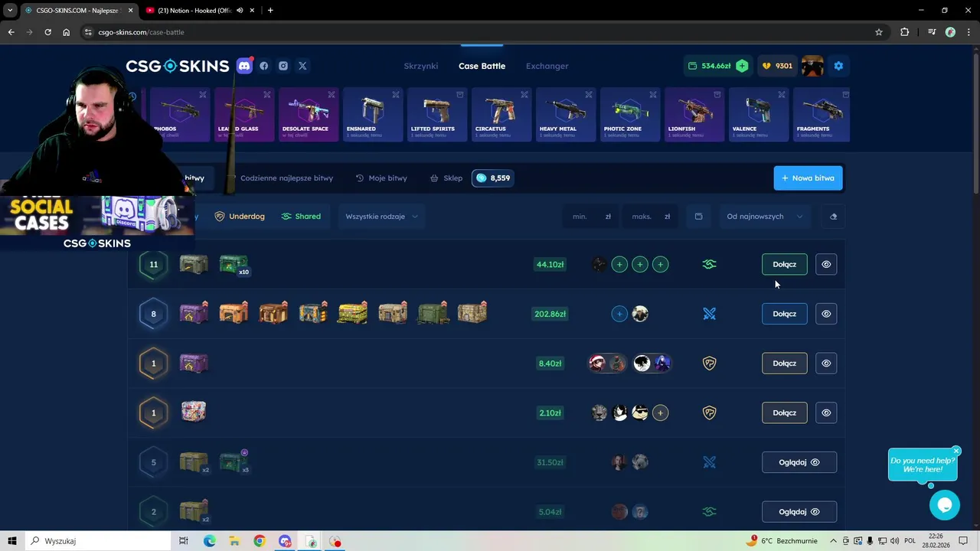
Task: Close the 'Do you need help?' popup
Action: pyautogui.click(x=956, y=451)
